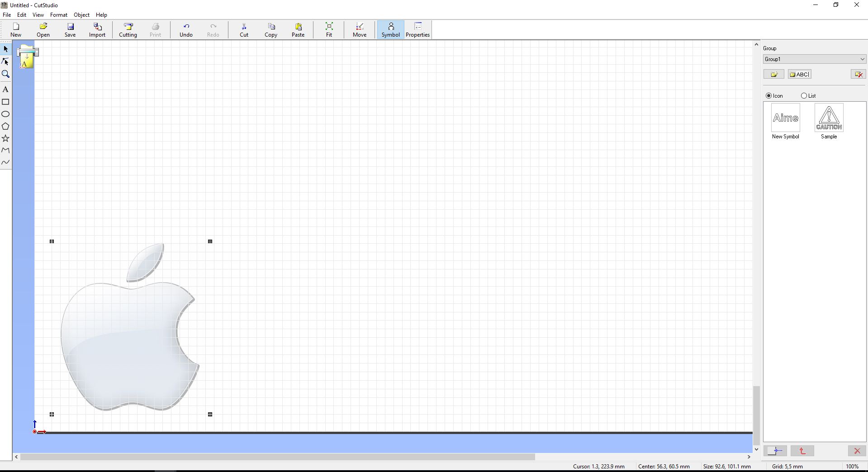The height and width of the screenshot is (472, 868).
Task: Click the canvas scroll up arrow
Action: click(x=756, y=44)
